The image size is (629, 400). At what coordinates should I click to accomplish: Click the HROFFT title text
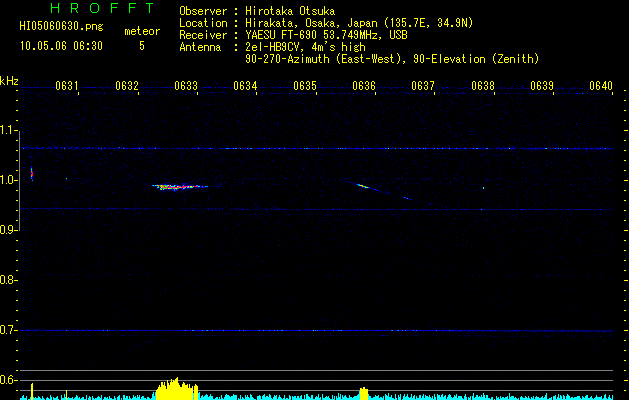(x=102, y=8)
